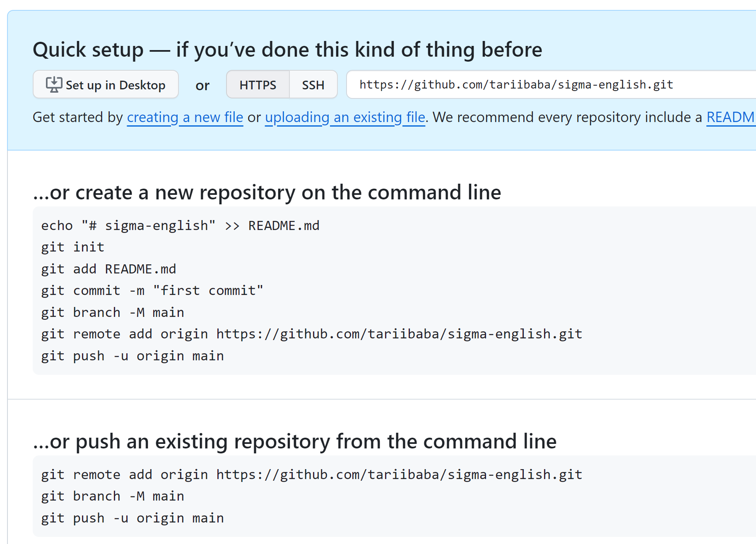756x544 pixels.
Task: Open the 'uploading an existing file' link
Action: [x=345, y=117]
